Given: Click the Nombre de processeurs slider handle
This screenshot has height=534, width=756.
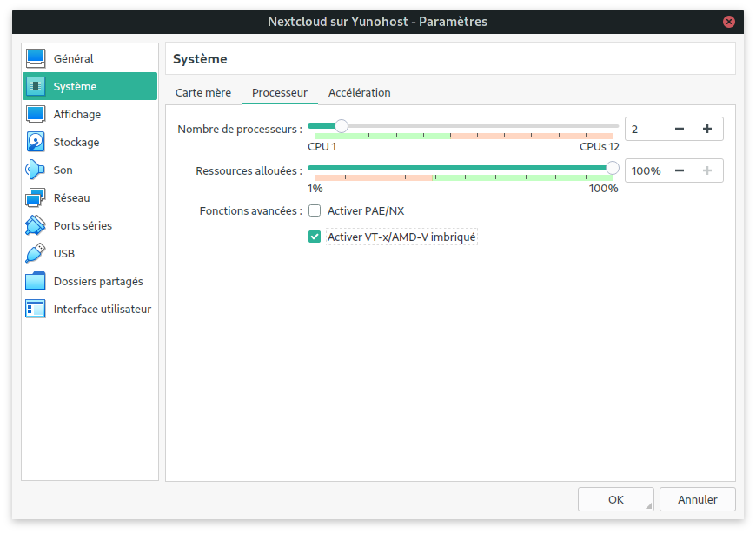Looking at the screenshot, I should pyautogui.click(x=342, y=126).
